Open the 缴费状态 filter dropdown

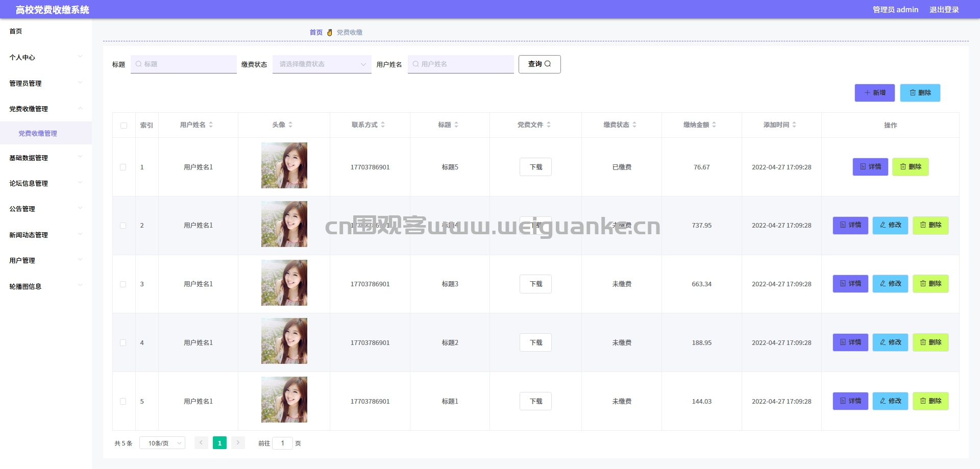pos(322,64)
